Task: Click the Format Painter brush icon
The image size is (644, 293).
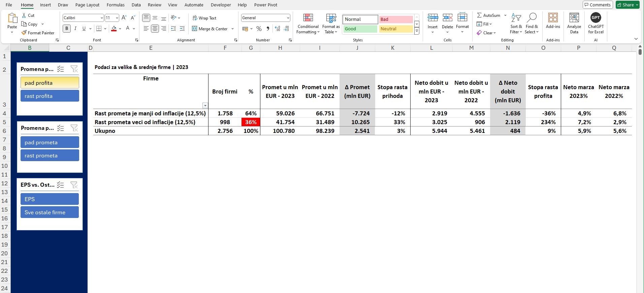Action: pos(24,33)
